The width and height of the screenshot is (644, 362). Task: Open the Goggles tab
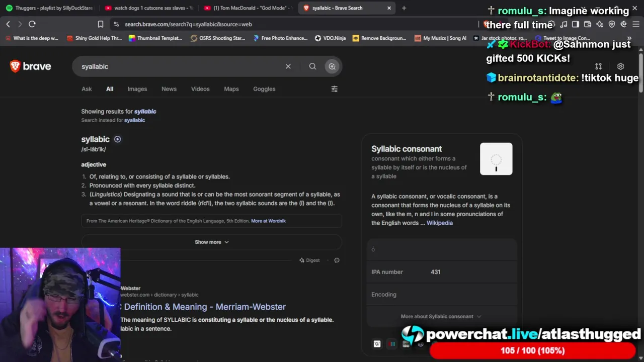tap(264, 89)
